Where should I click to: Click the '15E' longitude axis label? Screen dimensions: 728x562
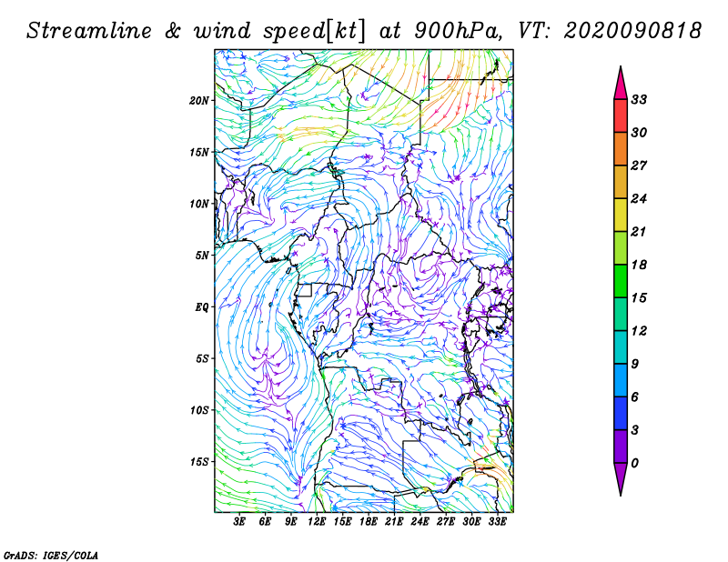[x=342, y=522]
